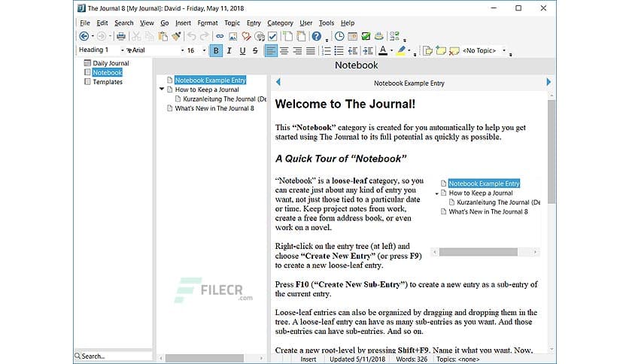
Task: Click the clock icon in toolbar
Action: [x=339, y=36]
